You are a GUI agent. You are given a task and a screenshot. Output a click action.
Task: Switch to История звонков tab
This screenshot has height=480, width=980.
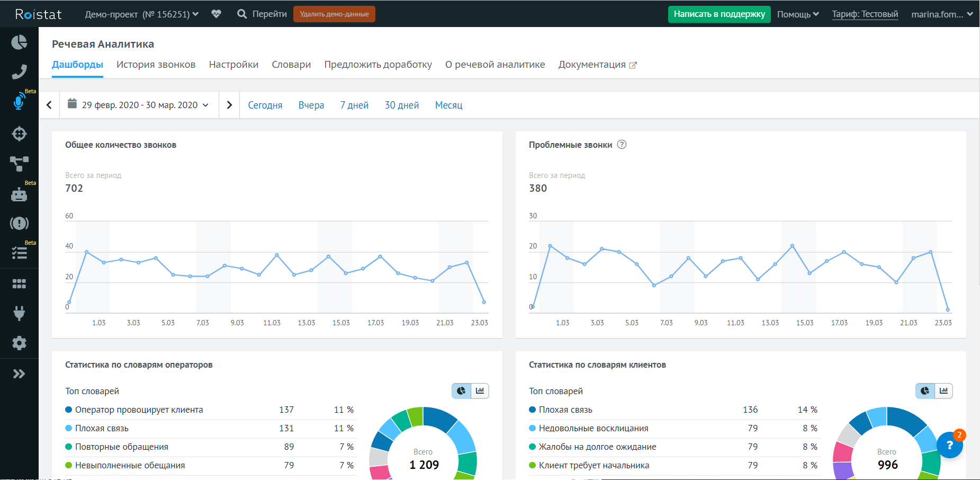pyautogui.click(x=156, y=65)
